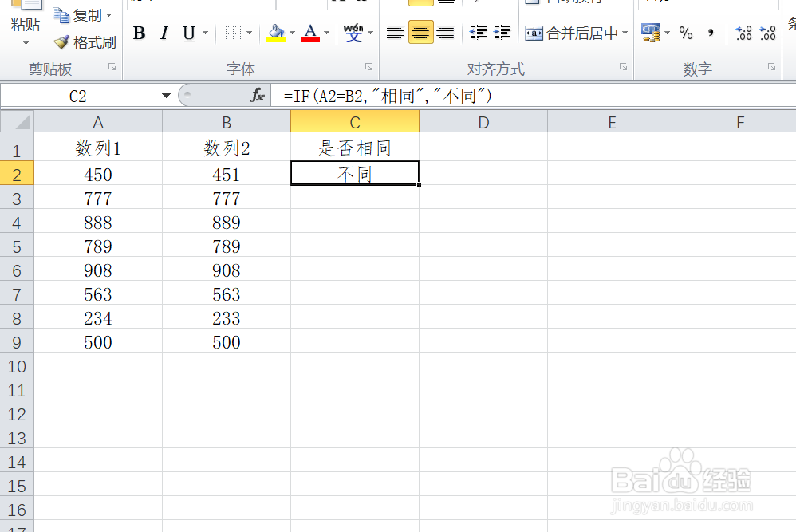Click the insert function fx icon
This screenshot has height=532, width=796.
258,96
